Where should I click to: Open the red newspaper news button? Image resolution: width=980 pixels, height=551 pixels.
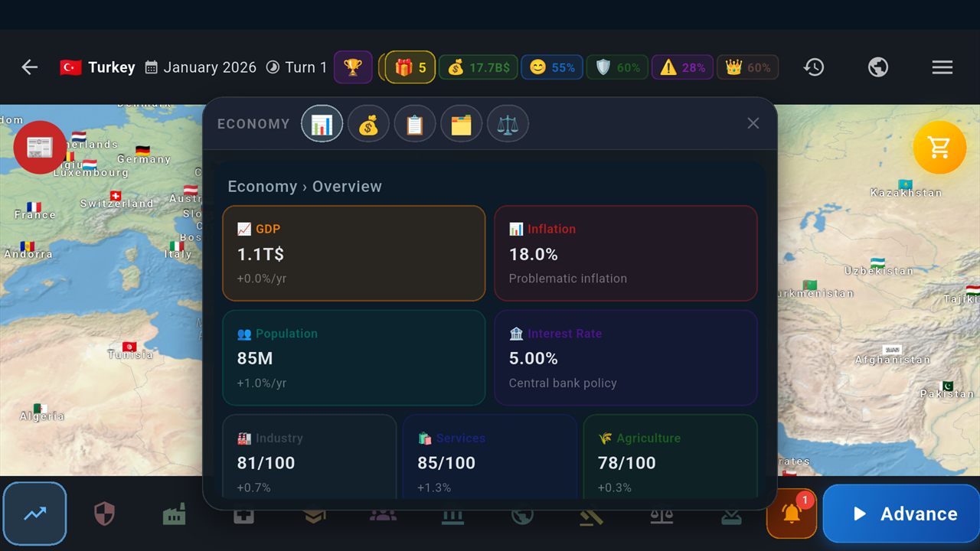pos(40,147)
